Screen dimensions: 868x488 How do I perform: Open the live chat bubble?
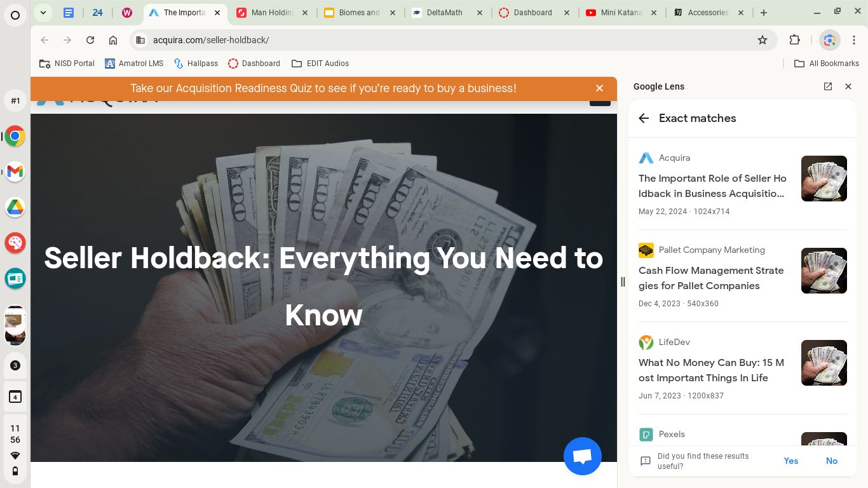(582, 456)
